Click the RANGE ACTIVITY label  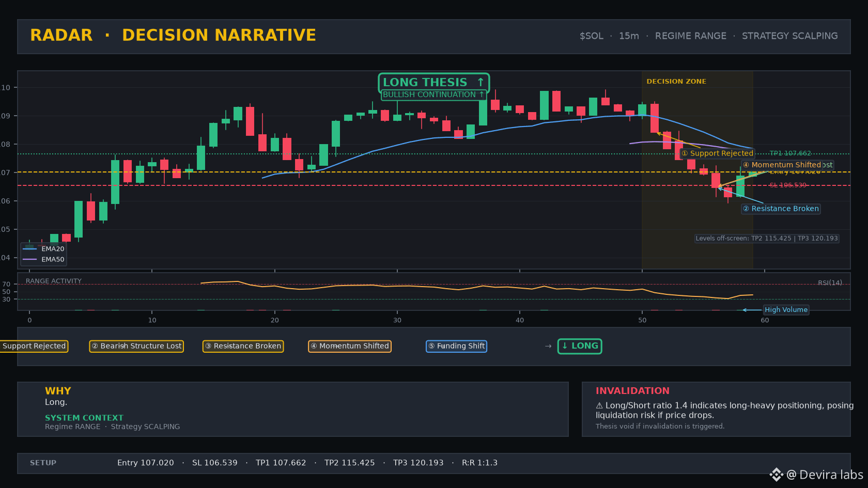point(54,281)
